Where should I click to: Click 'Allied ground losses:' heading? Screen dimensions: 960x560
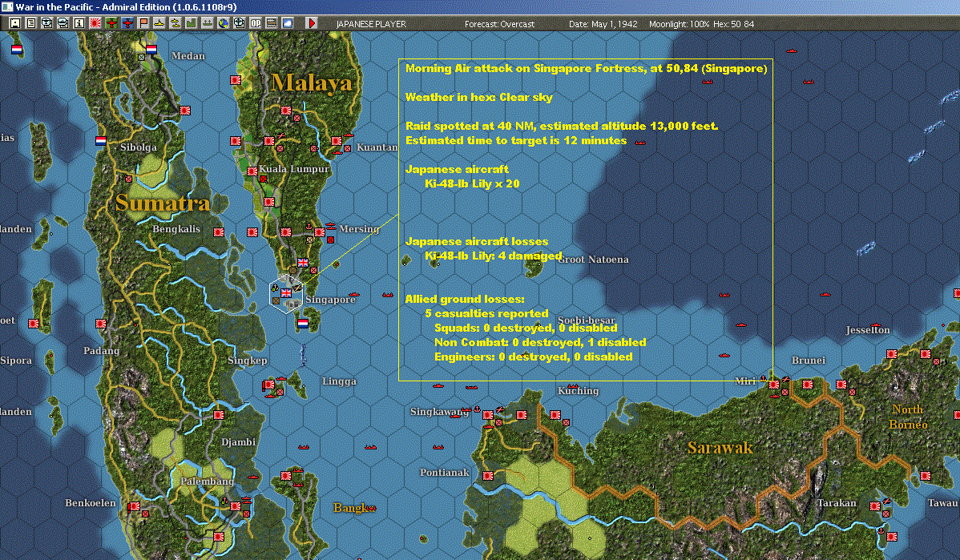[x=465, y=299]
